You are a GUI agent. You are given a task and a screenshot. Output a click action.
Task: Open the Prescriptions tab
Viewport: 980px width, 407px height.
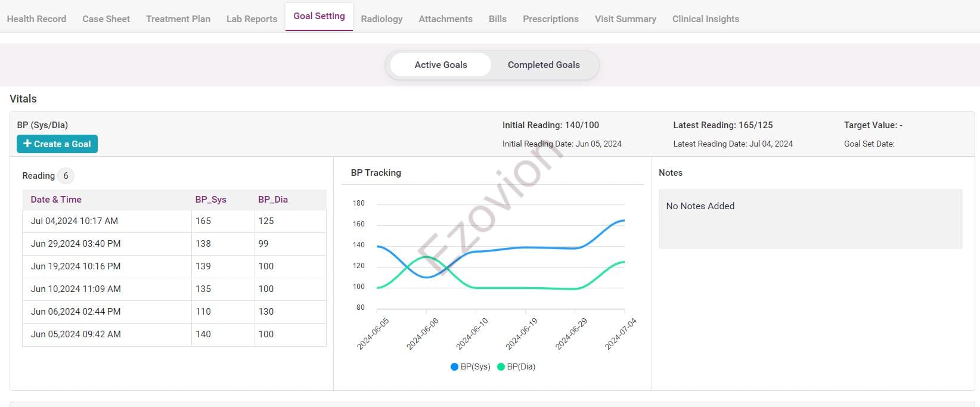pyautogui.click(x=550, y=19)
